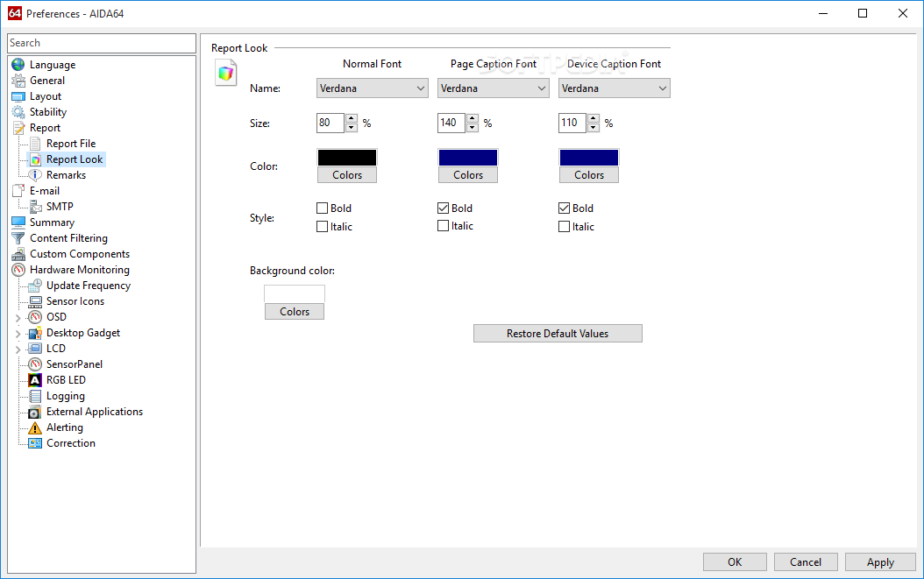Click Colors button under Background color
924x579 pixels.
[x=294, y=312]
